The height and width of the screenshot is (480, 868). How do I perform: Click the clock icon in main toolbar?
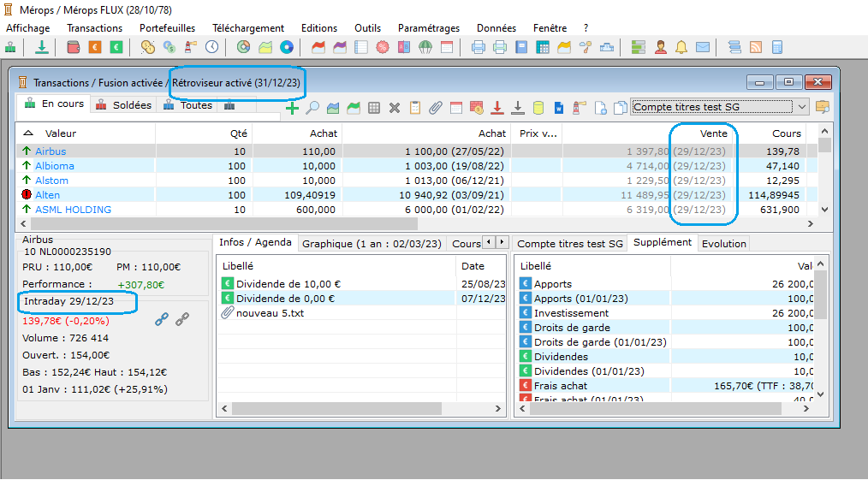point(212,48)
